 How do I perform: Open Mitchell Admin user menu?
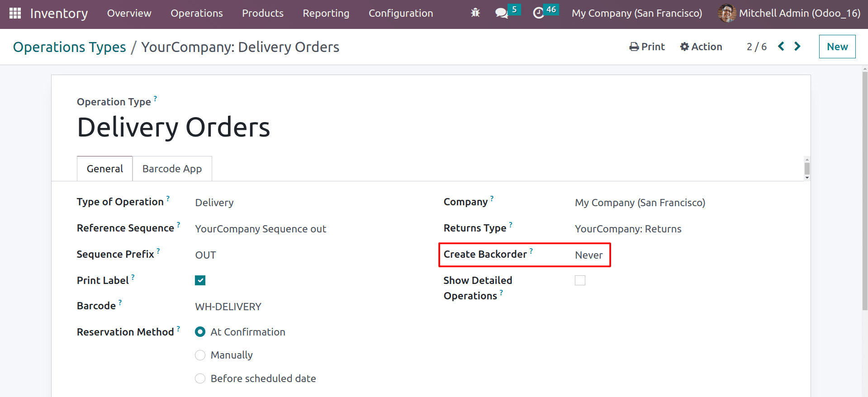[789, 13]
